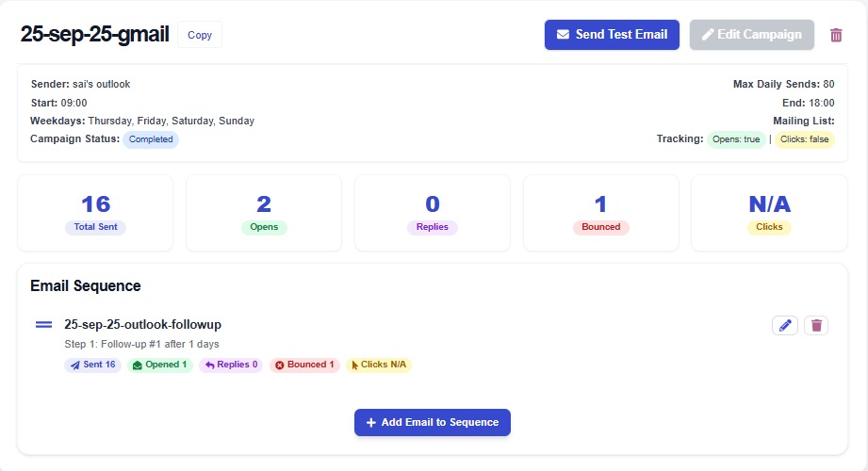Click the step name 25-sep-25-outlook-followup

coord(143,324)
